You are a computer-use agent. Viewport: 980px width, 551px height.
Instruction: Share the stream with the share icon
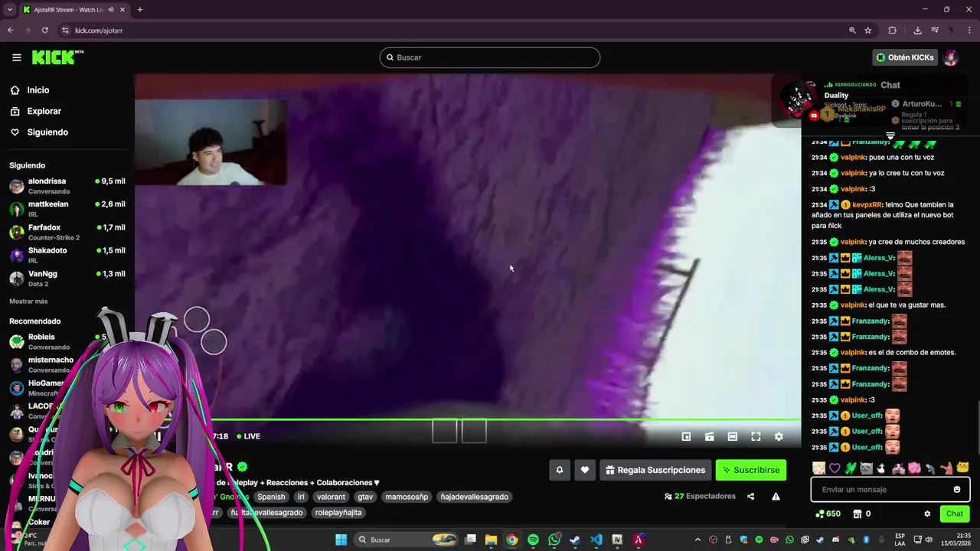(750, 497)
